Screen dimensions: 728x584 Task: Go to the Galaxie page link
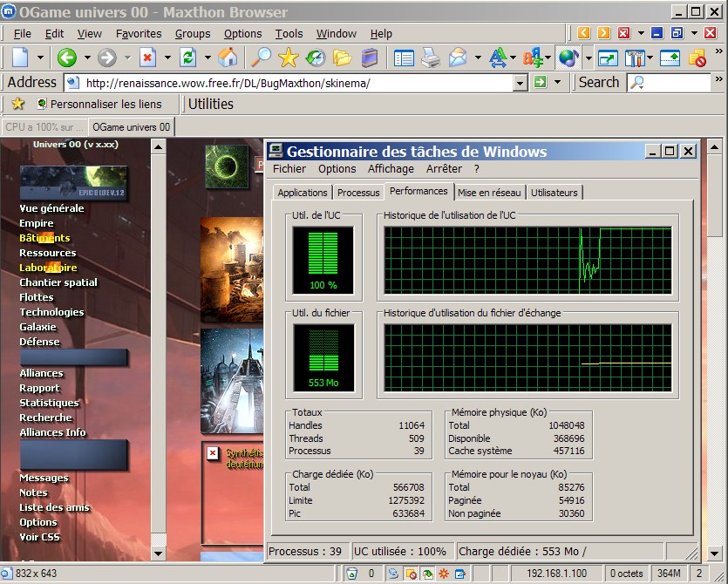click(x=37, y=327)
